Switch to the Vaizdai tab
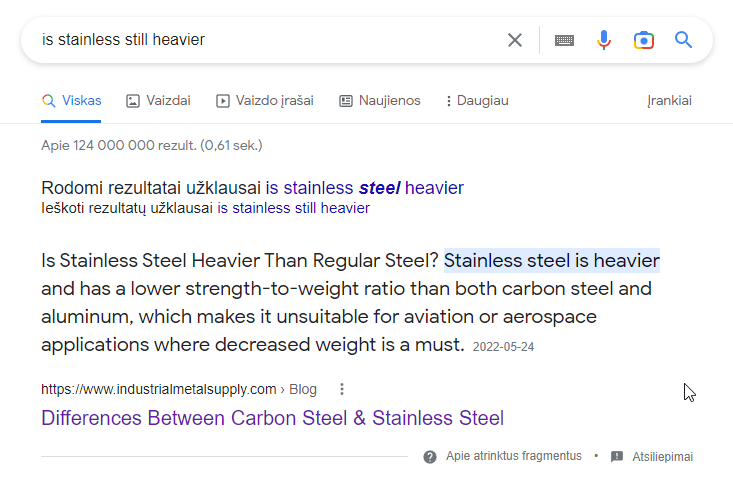 [158, 101]
